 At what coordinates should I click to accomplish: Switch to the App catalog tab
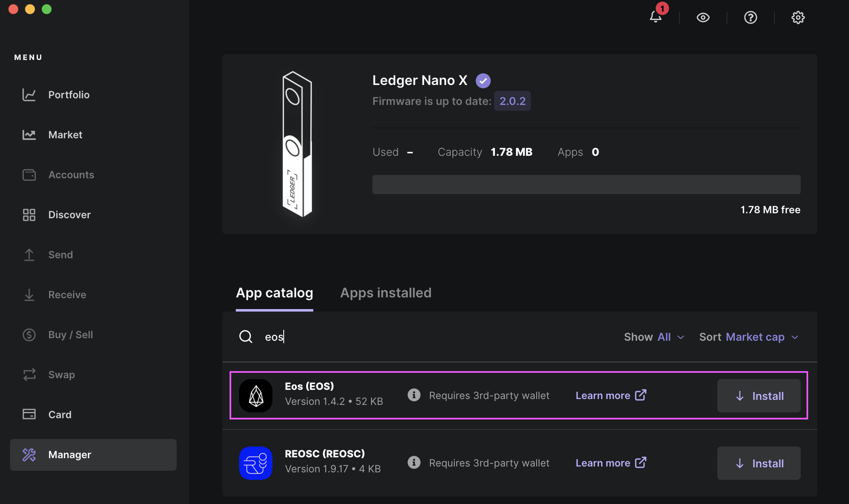coord(274,293)
